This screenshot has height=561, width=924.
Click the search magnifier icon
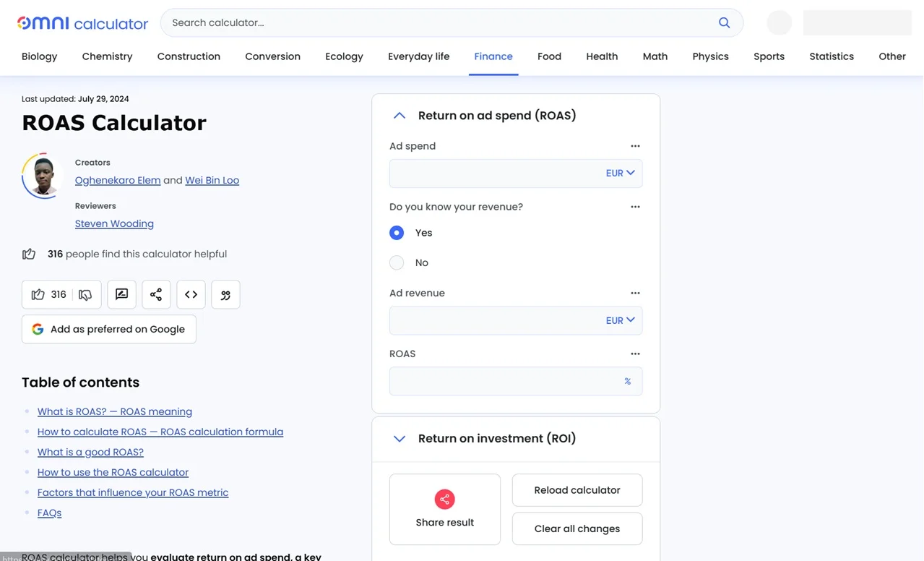point(724,23)
